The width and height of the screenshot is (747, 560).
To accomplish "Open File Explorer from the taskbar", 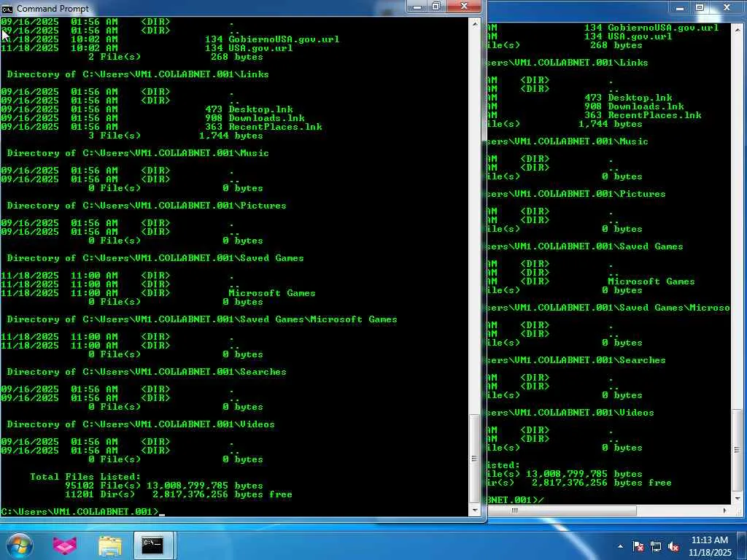I will coord(110,545).
